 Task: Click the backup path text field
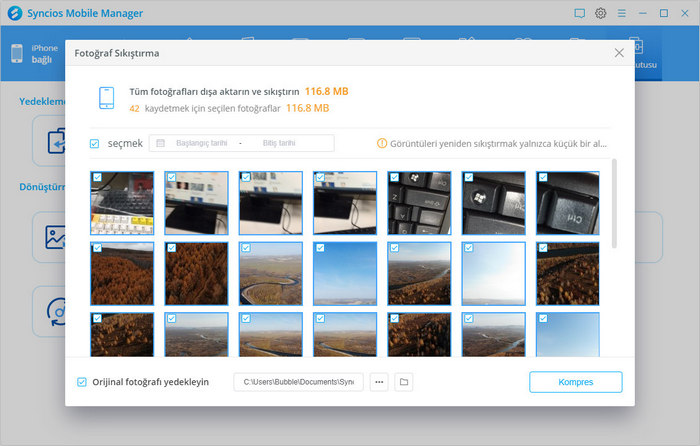298,382
